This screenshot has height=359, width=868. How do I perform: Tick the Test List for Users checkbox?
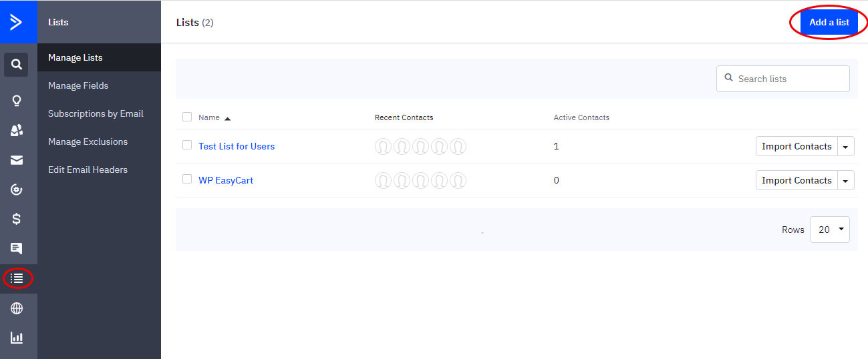187,145
